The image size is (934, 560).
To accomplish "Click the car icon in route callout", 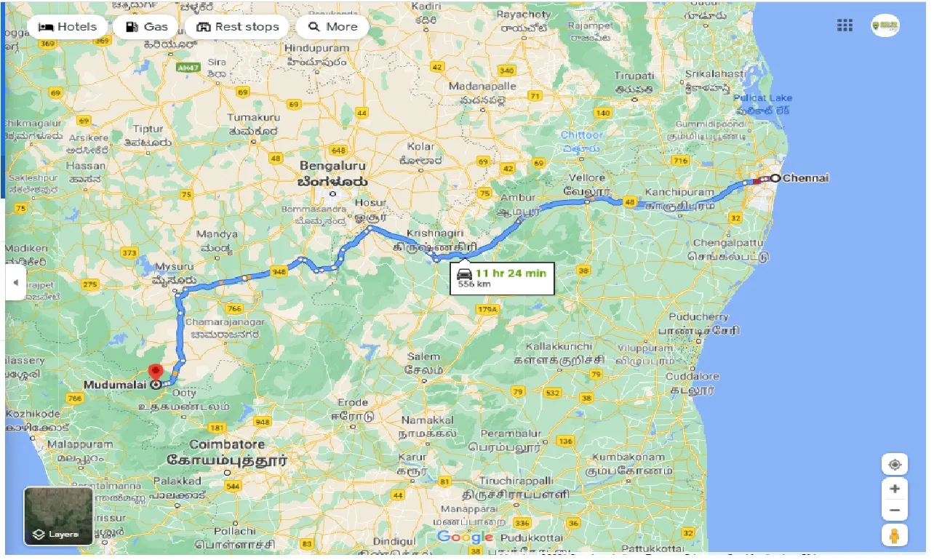I will click(x=464, y=273).
